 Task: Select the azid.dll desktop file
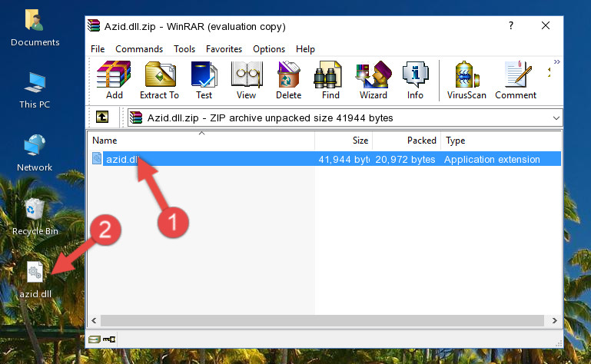tap(35, 280)
